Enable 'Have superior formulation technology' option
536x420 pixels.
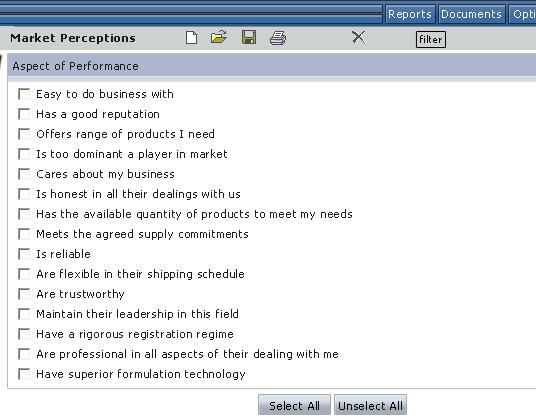tap(24, 374)
